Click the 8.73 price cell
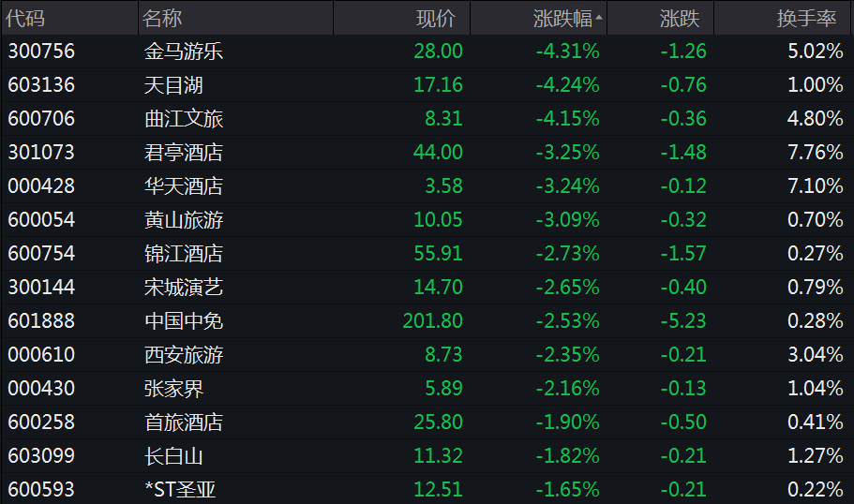Viewport: 854px width, 504px height. pyautogui.click(x=443, y=355)
